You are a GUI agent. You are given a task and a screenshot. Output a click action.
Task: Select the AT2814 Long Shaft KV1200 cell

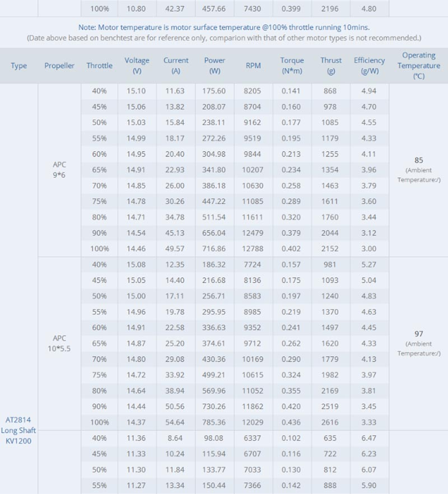coord(18,430)
